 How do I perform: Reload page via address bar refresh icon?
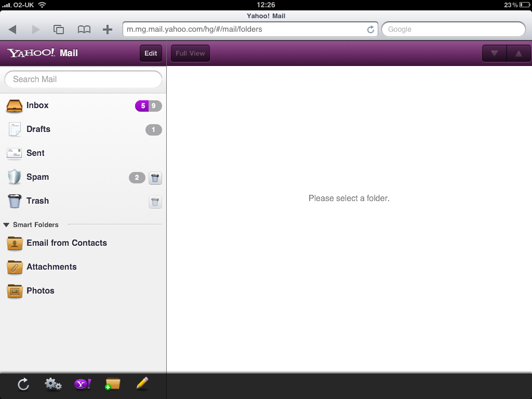tap(370, 30)
